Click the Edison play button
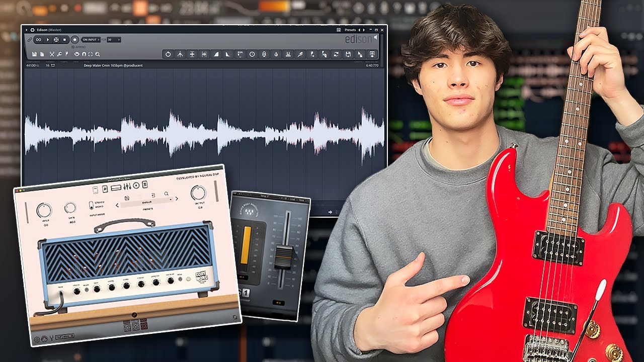Viewport: 644px width, 362px height. [x=48, y=39]
